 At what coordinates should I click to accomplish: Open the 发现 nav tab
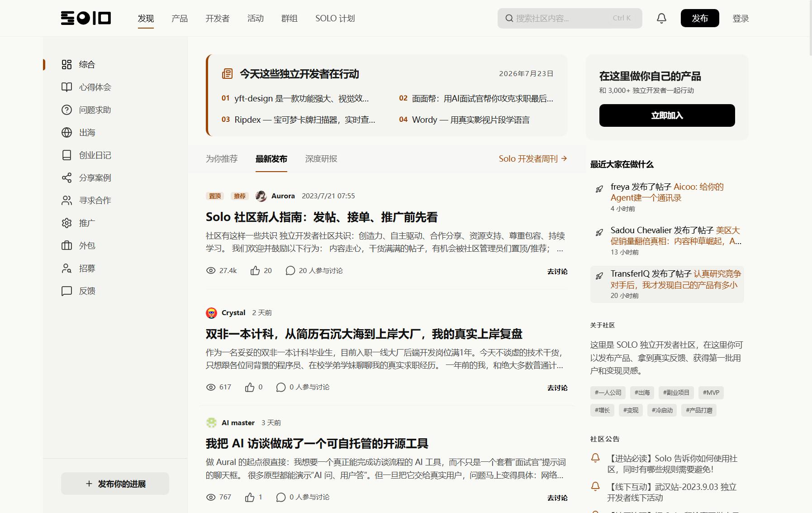pyautogui.click(x=146, y=18)
